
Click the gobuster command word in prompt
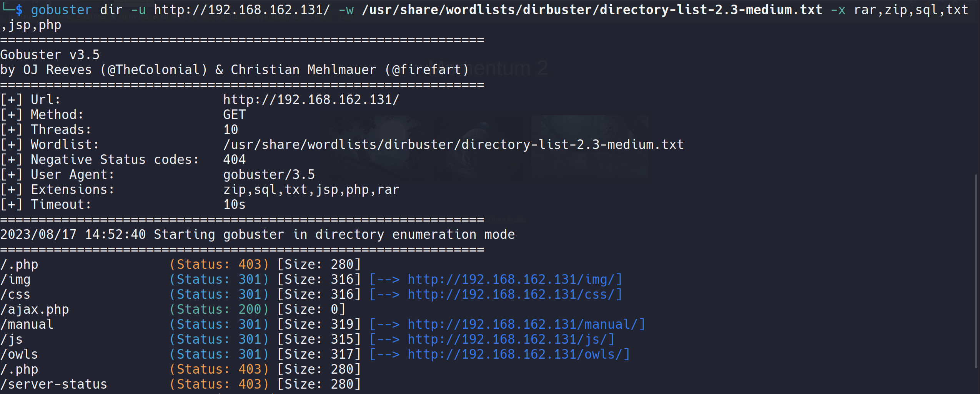pyautogui.click(x=61, y=10)
